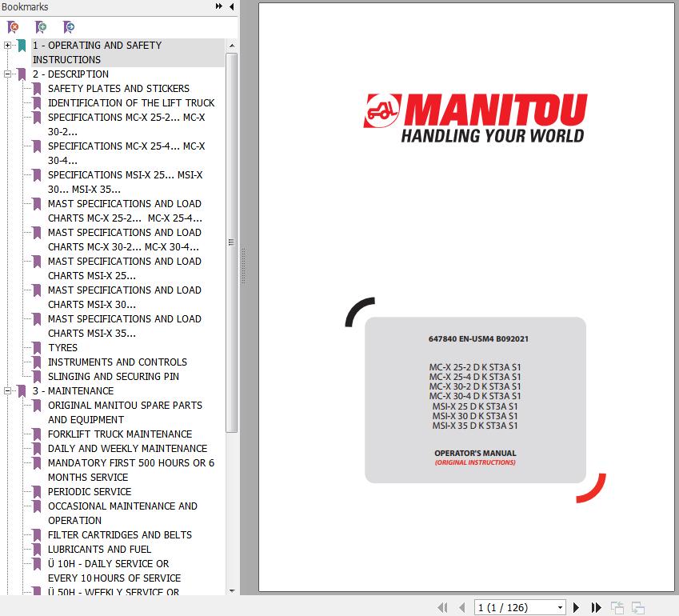Open bookmark SPECIFICATIONS MC-X 25-2... MC-X 30-2...
679x616 pixels.
[126, 124]
